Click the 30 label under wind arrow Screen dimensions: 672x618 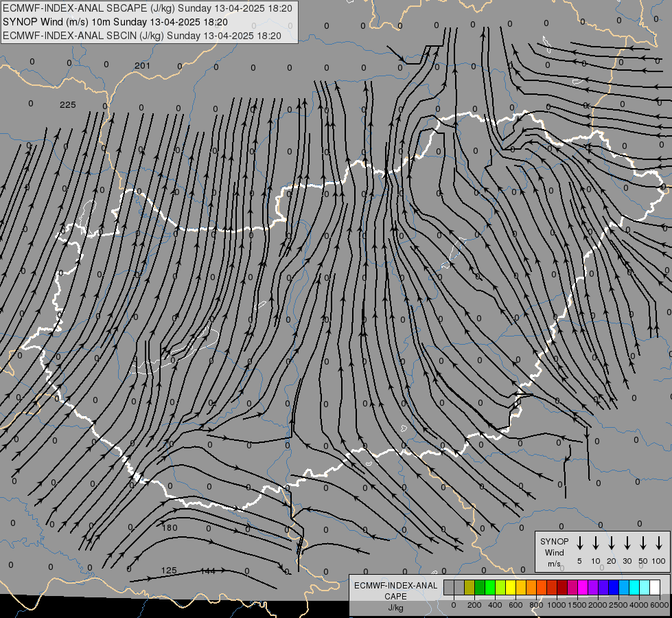pos(627,561)
